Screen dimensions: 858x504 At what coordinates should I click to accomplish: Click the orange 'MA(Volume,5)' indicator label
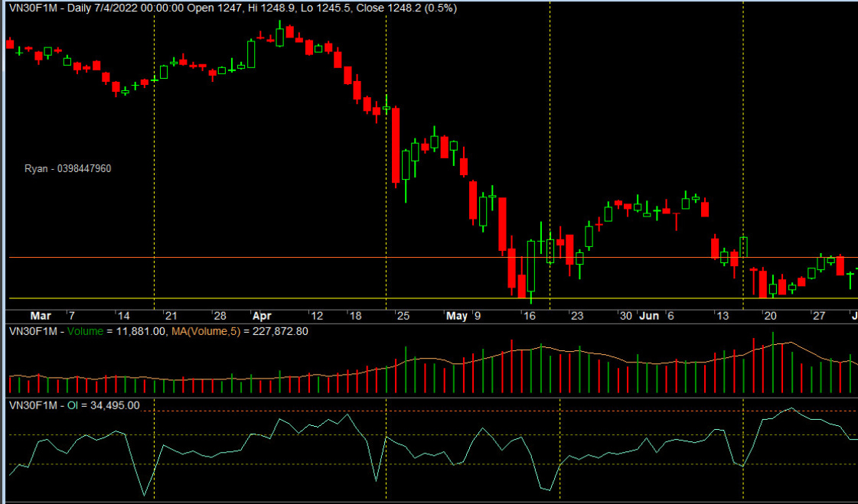coord(206,331)
